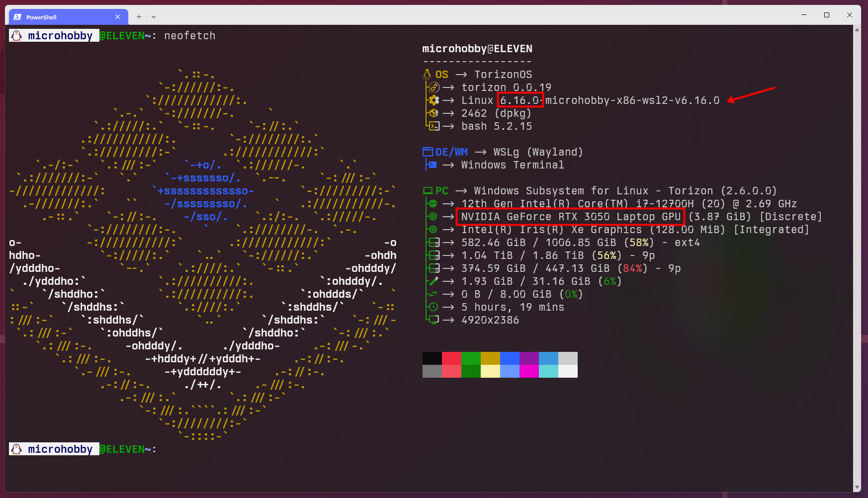Screen dimensions: 868x498
Task: Click the [Integrated] GPU tag
Action: pyautogui.click(x=772, y=230)
